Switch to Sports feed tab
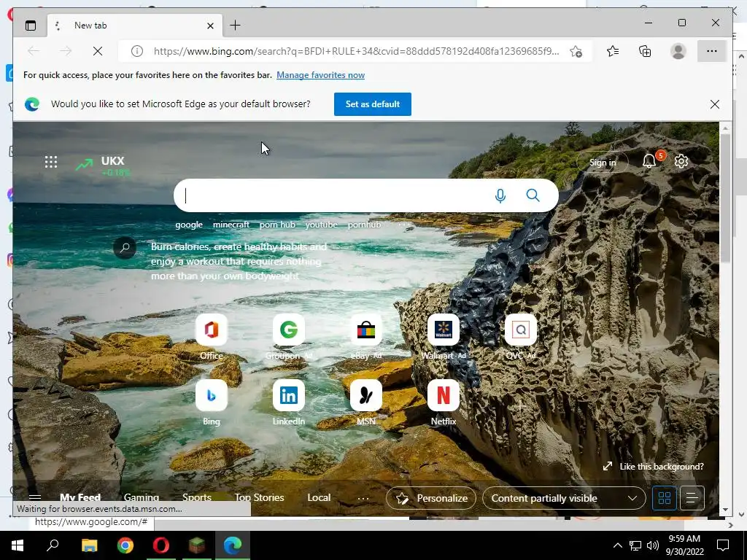This screenshot has height=560, width=747. pos(197,497)
